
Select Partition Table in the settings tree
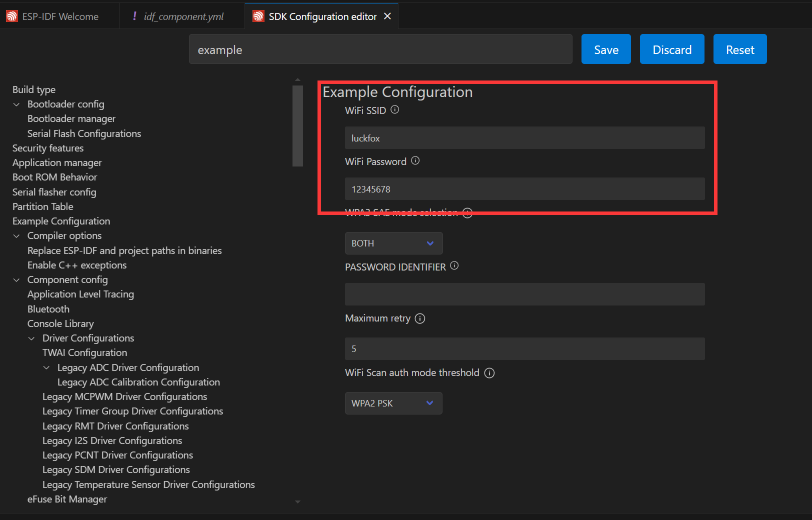tap(43, 206)
